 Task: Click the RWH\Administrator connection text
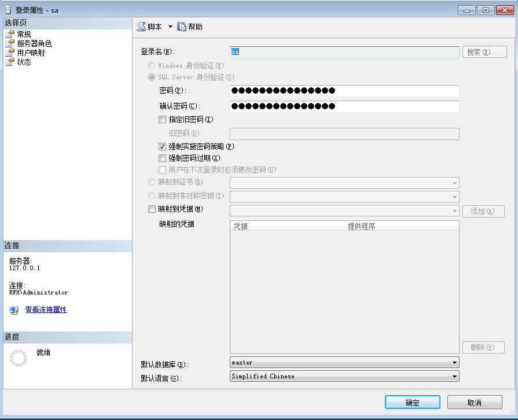coord(38,292)
